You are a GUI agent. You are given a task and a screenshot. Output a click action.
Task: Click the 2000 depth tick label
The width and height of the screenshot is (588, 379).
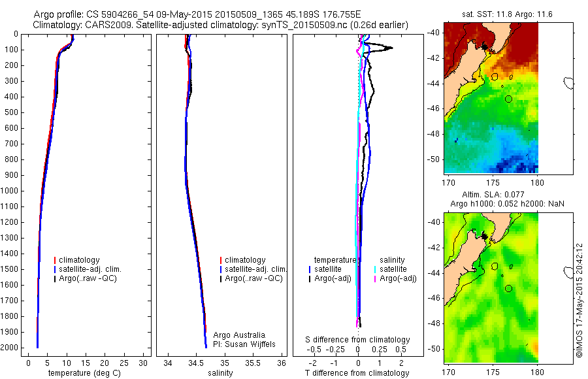coord(10,348)
